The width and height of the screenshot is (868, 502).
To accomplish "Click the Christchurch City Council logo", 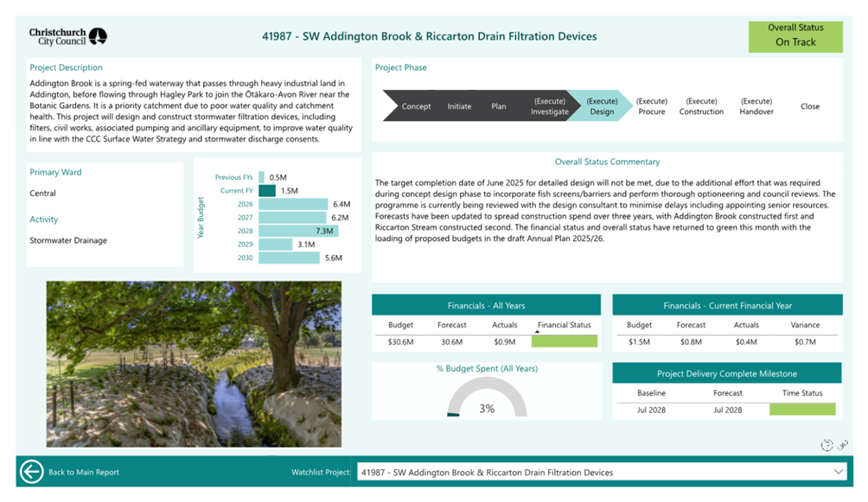I will pyautogui.click(x=68, y=36).
